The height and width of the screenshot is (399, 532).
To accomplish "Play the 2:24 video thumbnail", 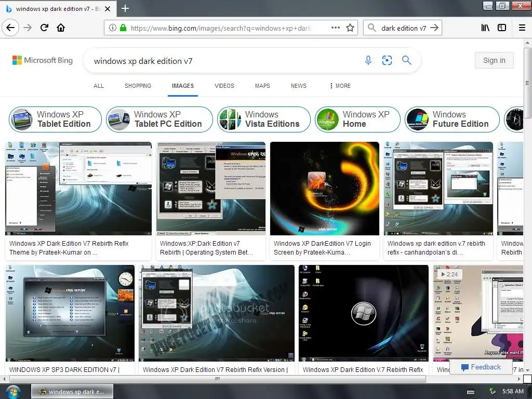I will click(x=478, y=313).
